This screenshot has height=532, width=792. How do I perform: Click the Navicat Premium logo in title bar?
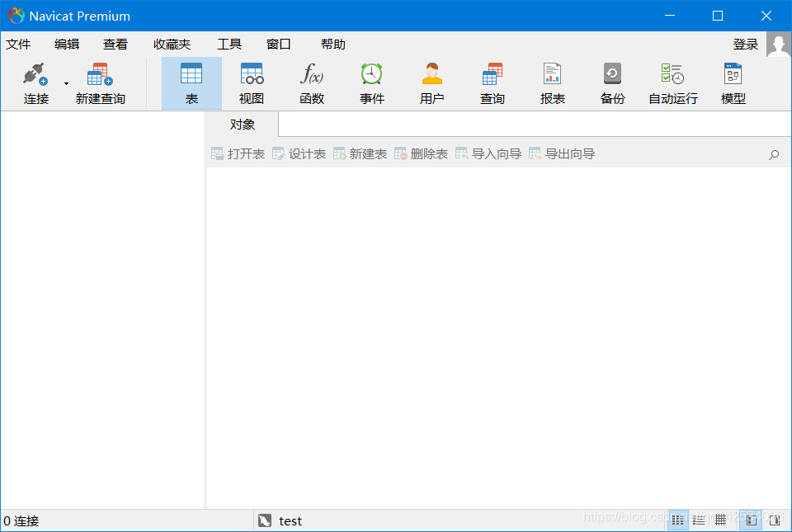coord(16,16)
